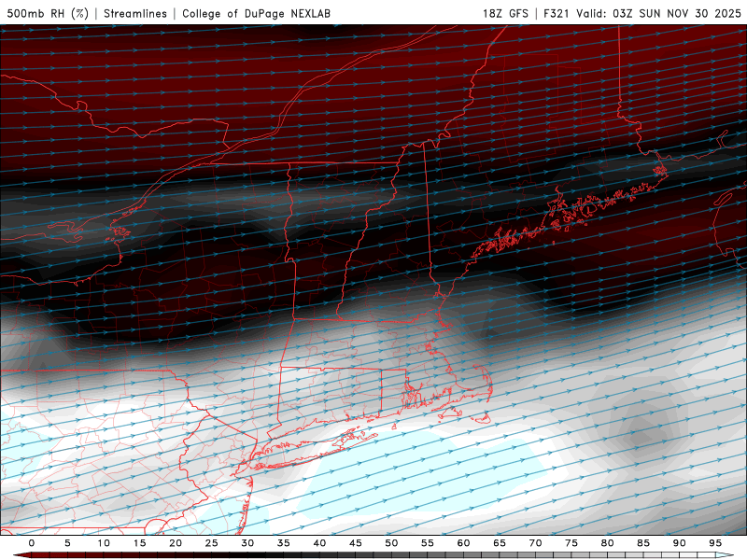Click the "Streamlines" header label
This screenshot has height=560, width=747.
(x=135, y=13)
